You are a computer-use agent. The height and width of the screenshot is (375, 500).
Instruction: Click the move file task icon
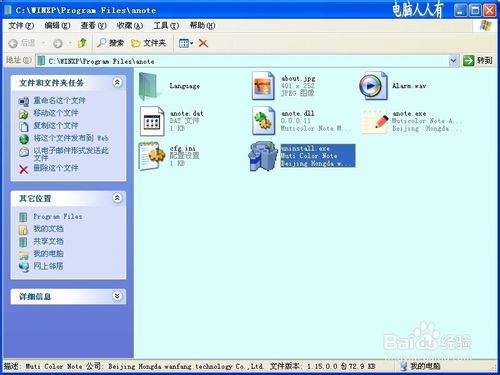[x=23, y=114]
